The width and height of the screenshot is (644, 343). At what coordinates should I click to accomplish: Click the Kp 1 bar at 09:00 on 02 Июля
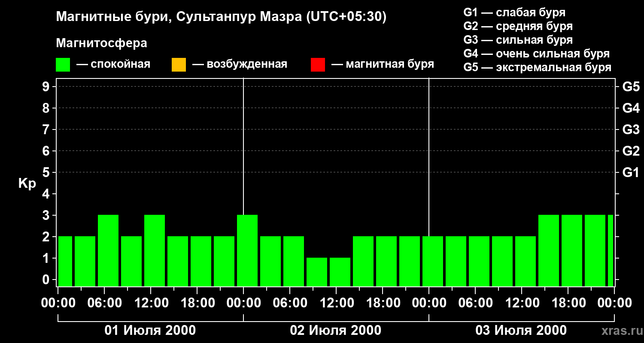[x=317, y=272]
